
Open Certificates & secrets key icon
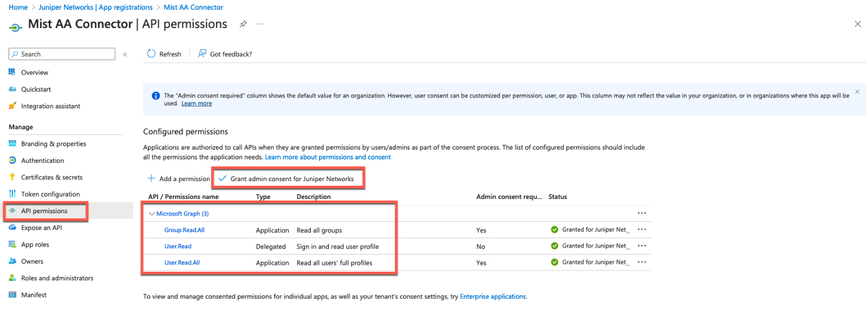pos(13,177)
